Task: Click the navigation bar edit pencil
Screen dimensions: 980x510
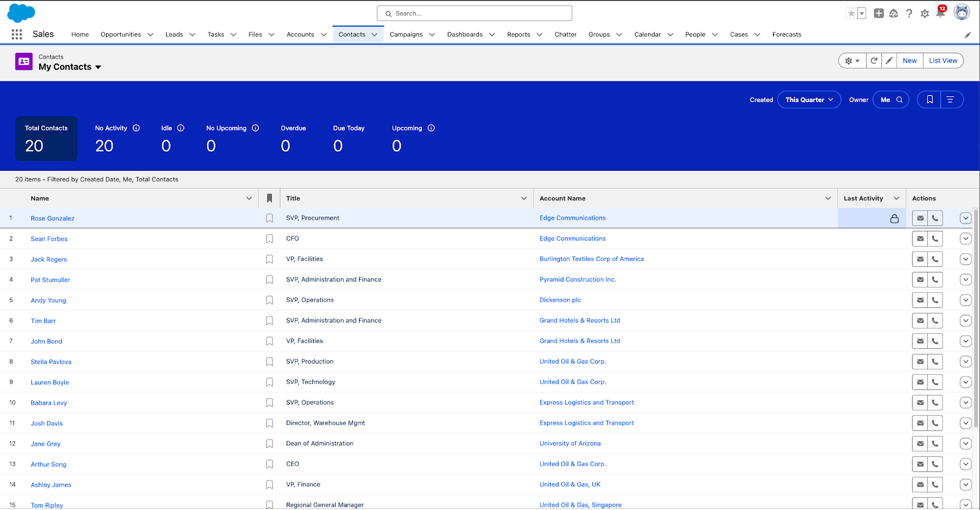Action: pos(968,35)
